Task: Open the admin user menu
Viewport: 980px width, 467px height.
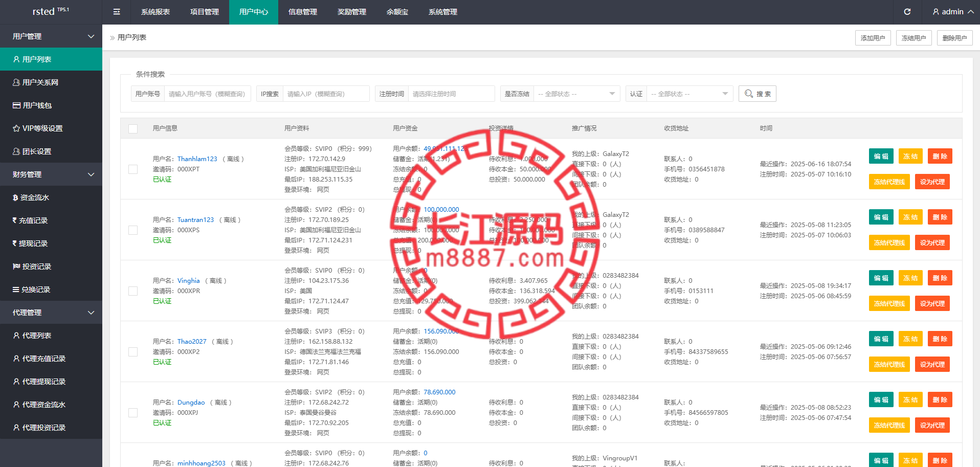Action: click(x=953, y=12)
